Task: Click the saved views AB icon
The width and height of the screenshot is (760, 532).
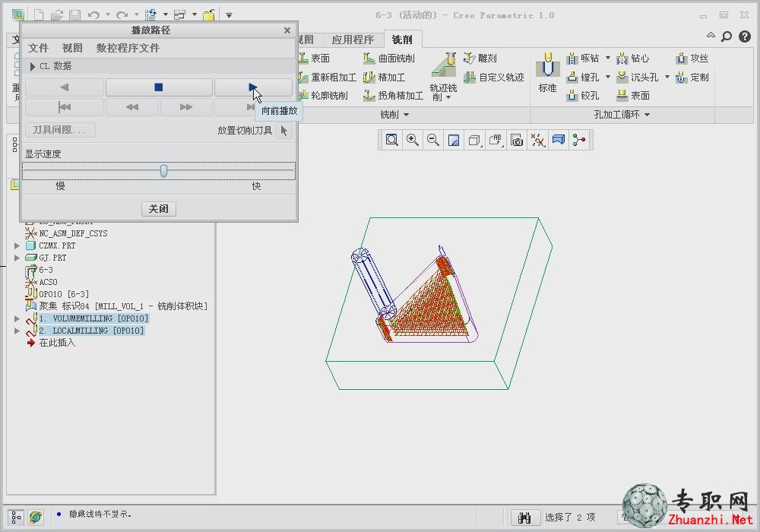Action: (x=496, y=140)
